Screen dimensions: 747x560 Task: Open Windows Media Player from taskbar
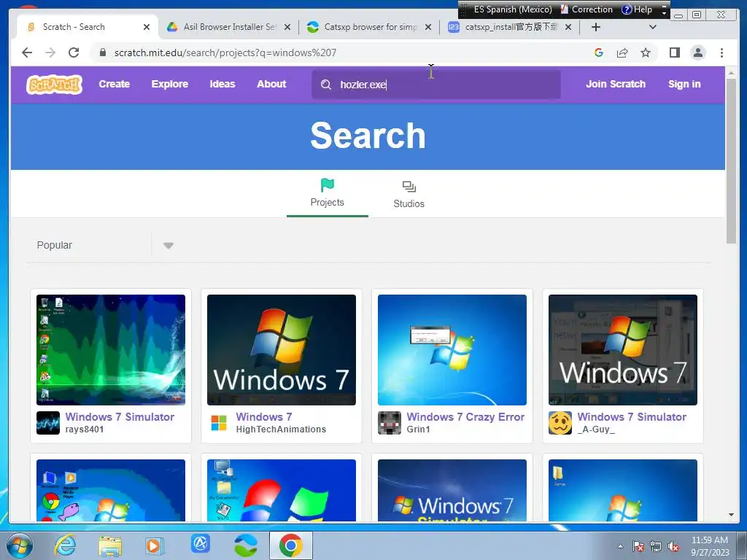click(154, 545)
